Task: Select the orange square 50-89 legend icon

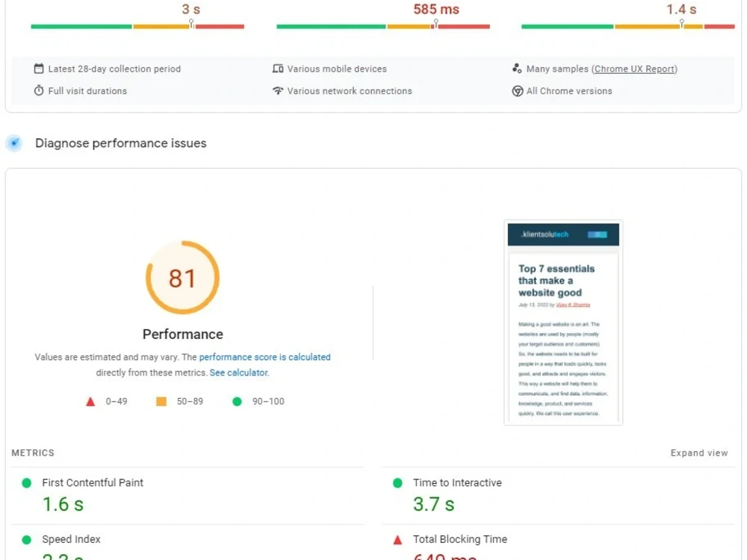Action: pyautogui.click(x=161, y=401)
